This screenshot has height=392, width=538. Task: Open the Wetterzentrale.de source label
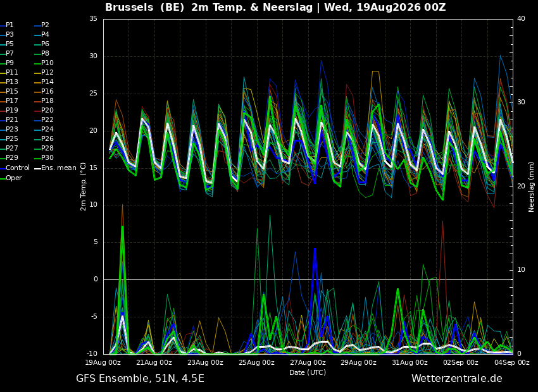click(457, 379)
